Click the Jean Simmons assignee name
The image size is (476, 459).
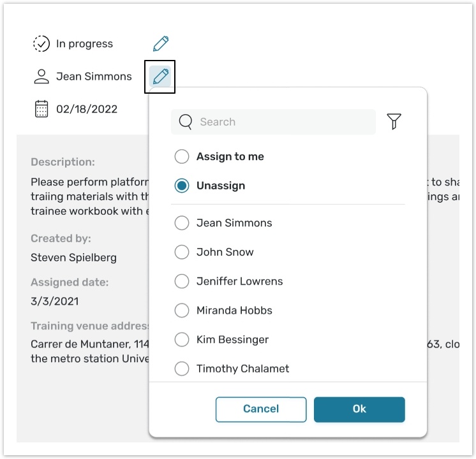[94, 76]
